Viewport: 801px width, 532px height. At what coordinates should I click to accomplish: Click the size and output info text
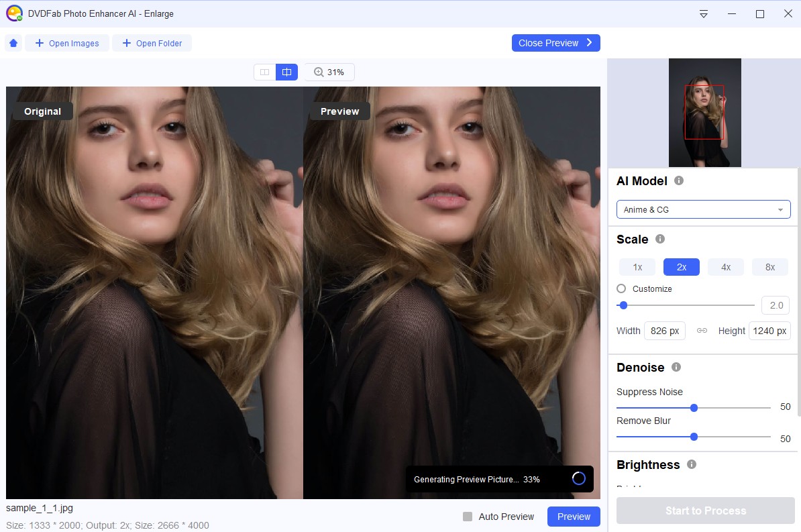point(107,525)
